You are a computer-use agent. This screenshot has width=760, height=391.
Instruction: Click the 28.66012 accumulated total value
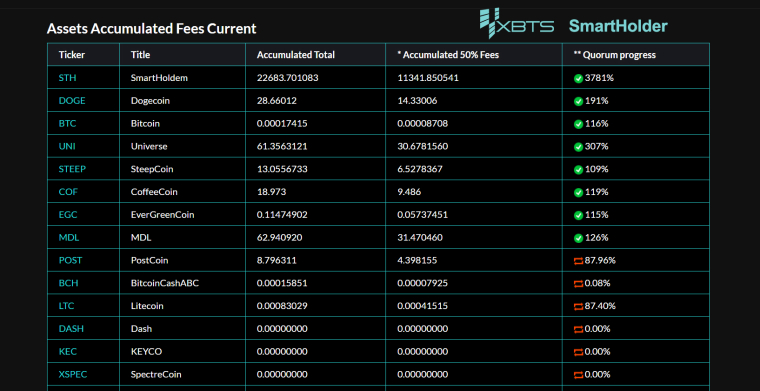click(277, 101)
